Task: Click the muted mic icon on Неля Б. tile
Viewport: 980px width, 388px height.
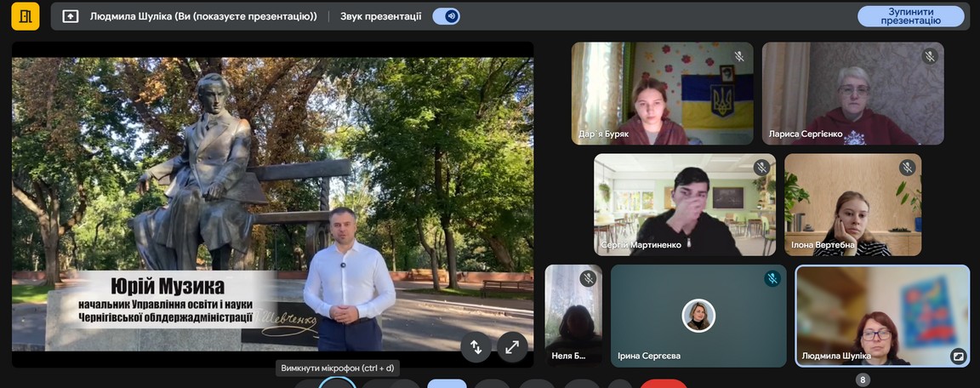Action: click(x=588, y=278)
